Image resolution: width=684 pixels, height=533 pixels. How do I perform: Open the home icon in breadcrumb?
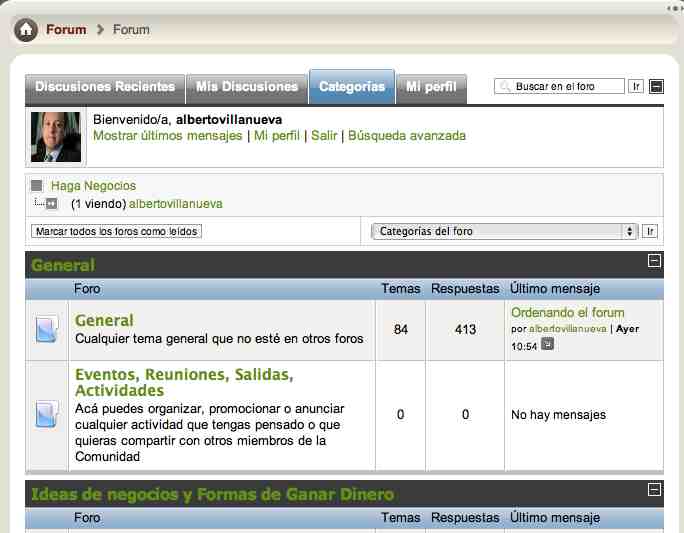point(26,30)
